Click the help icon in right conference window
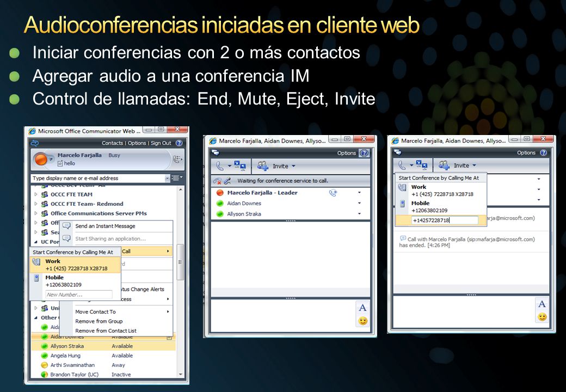This screenshot has width=566, height=392. pos(543,152)
